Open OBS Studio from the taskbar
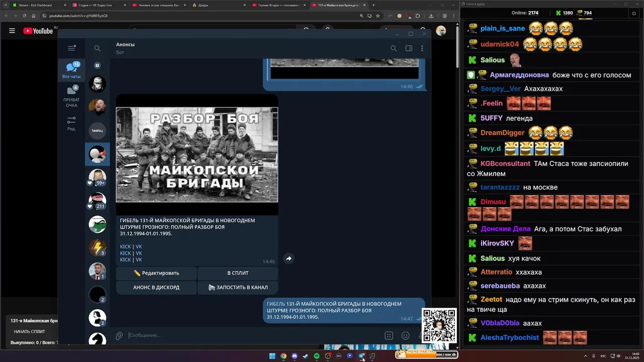The image size is (644, 362). (328, 356)
